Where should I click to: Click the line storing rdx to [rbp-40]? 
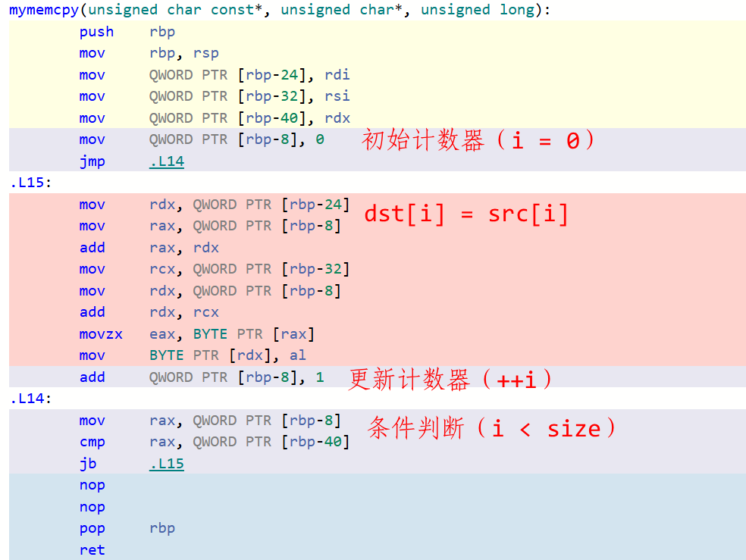point(214,118)
